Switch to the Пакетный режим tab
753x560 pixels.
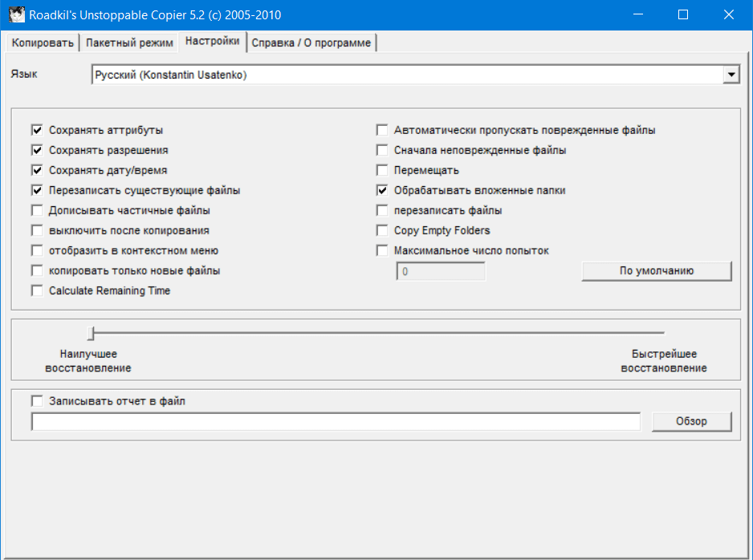tap(129, 43)
